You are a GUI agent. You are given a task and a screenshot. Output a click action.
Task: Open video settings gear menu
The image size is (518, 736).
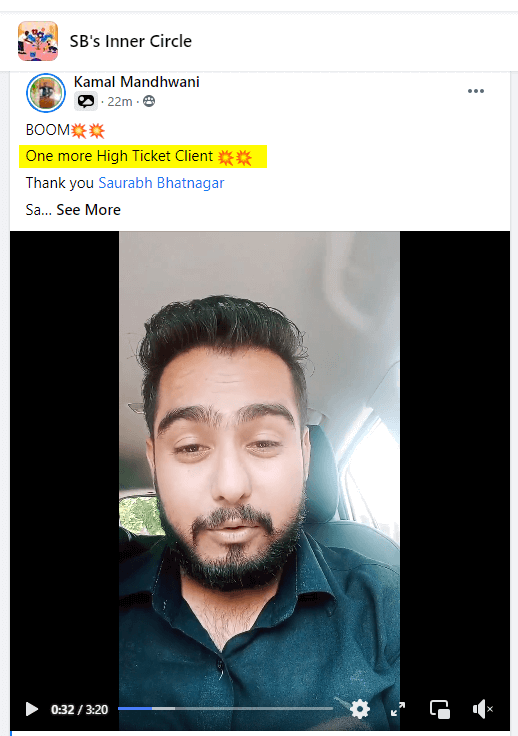360,709
